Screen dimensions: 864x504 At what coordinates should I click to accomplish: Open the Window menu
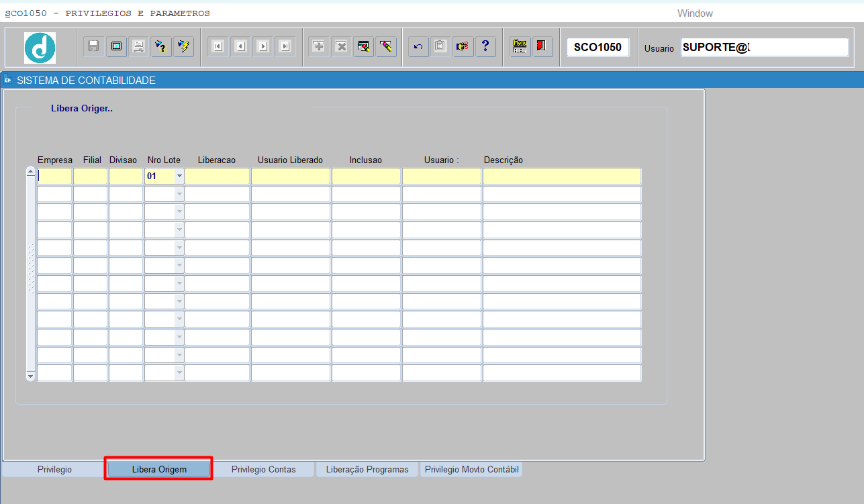click(x=695, y=13)
